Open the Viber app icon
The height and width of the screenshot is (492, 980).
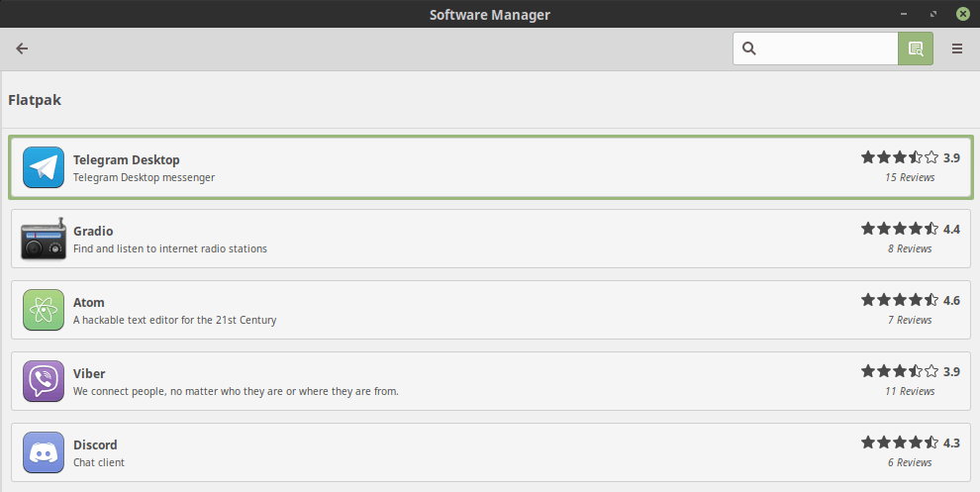44,381
